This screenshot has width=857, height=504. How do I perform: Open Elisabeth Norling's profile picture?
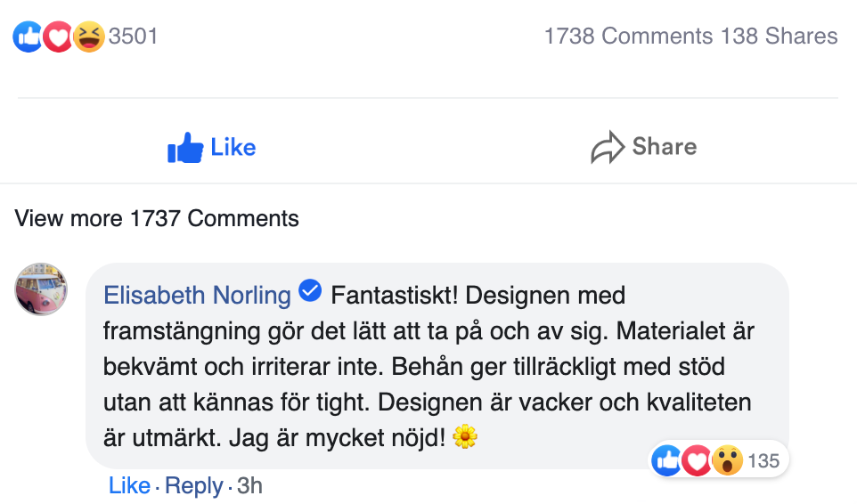pos(42,289)
